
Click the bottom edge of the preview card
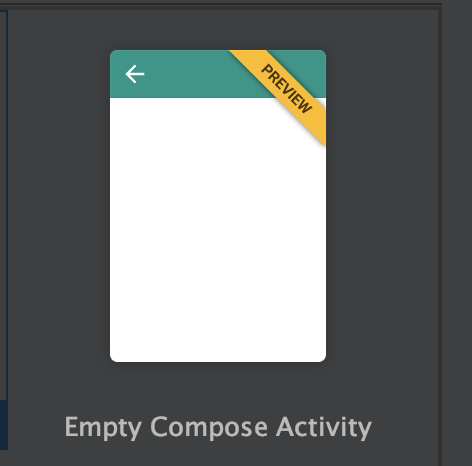218,360
